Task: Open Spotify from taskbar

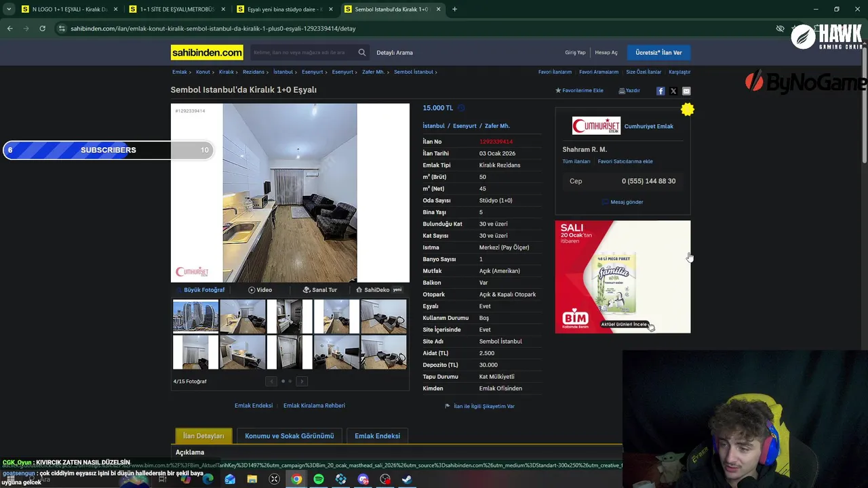Action: pos(319,479)
